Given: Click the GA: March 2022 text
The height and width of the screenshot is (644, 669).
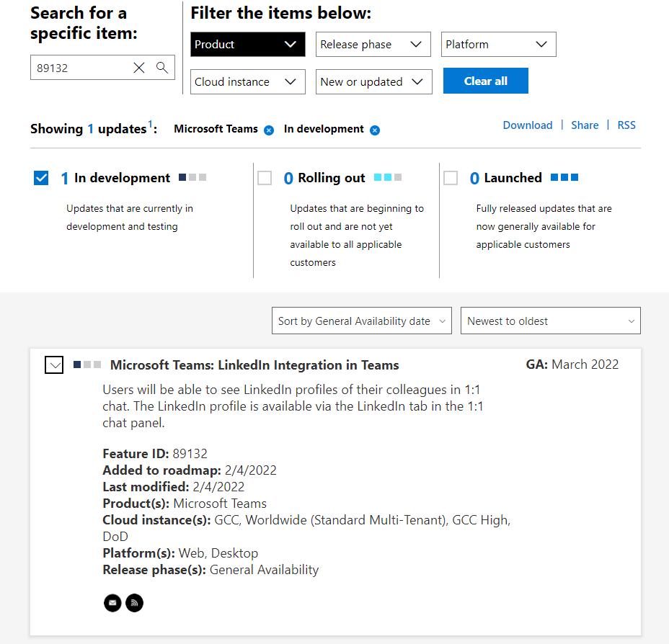Looking at the screenshot, I should click(572, 365).
